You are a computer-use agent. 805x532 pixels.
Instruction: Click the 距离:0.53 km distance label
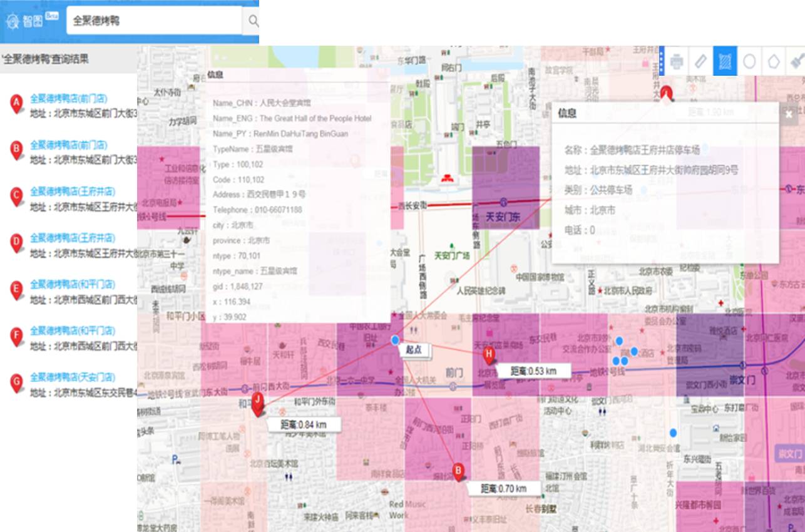coord(533,371)
